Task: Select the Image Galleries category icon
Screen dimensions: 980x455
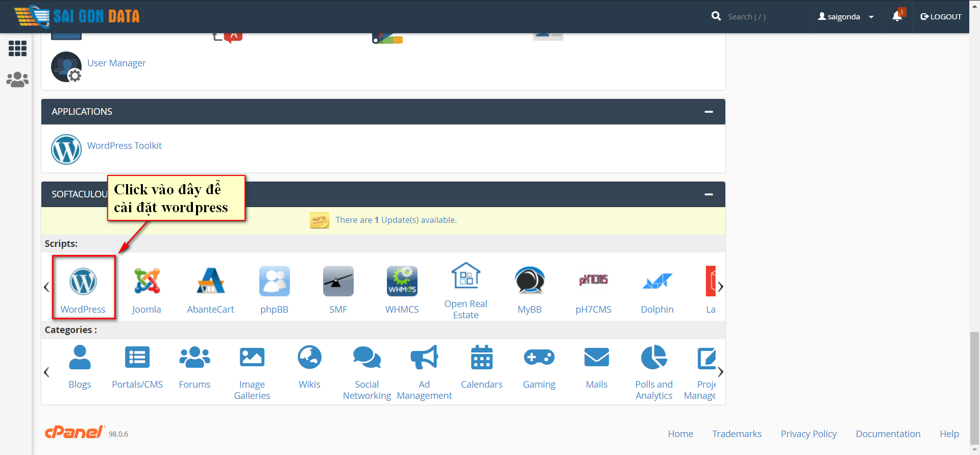Action: (x=252, y=357)
